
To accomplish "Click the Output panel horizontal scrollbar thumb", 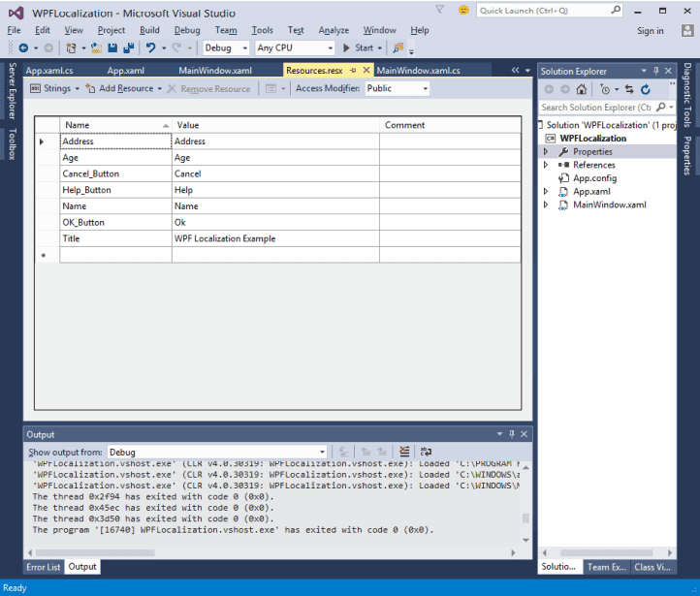I will [x=95, y=552].
